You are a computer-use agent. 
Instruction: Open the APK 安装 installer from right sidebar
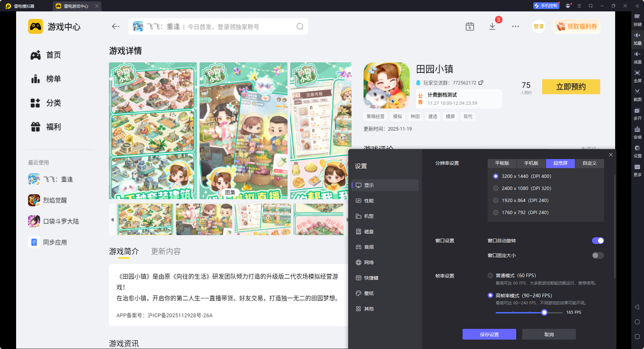pyautogui.click(x=637, y=133)
